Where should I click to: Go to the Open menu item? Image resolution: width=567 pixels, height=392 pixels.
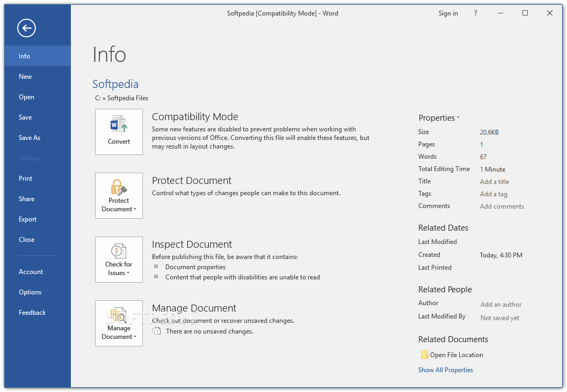point(38,97)
